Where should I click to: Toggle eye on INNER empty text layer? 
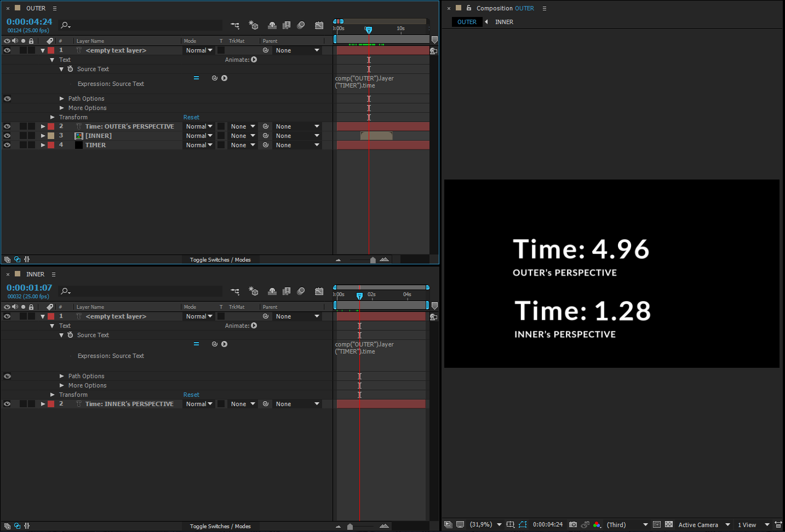(7, 316)
